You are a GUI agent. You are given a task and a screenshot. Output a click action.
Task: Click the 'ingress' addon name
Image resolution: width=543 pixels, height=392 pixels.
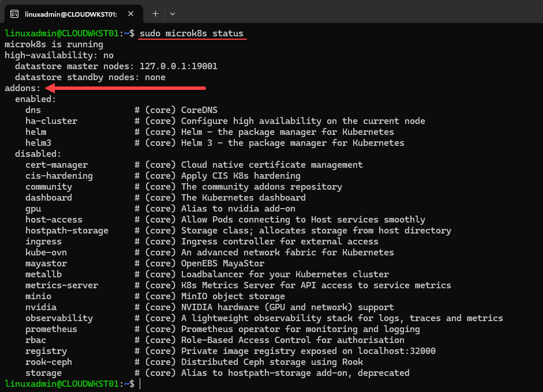coord(43,242)
